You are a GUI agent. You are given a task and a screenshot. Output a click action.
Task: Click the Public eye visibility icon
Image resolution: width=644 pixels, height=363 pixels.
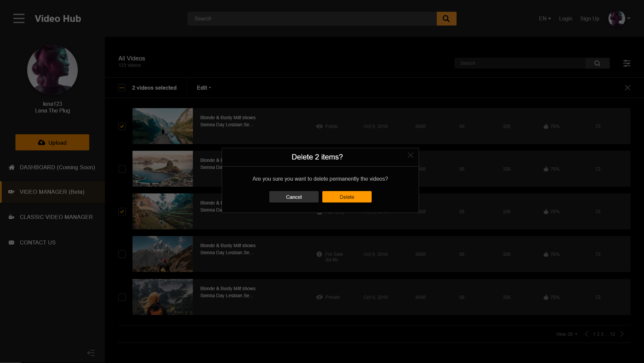(x=319, y=126)
